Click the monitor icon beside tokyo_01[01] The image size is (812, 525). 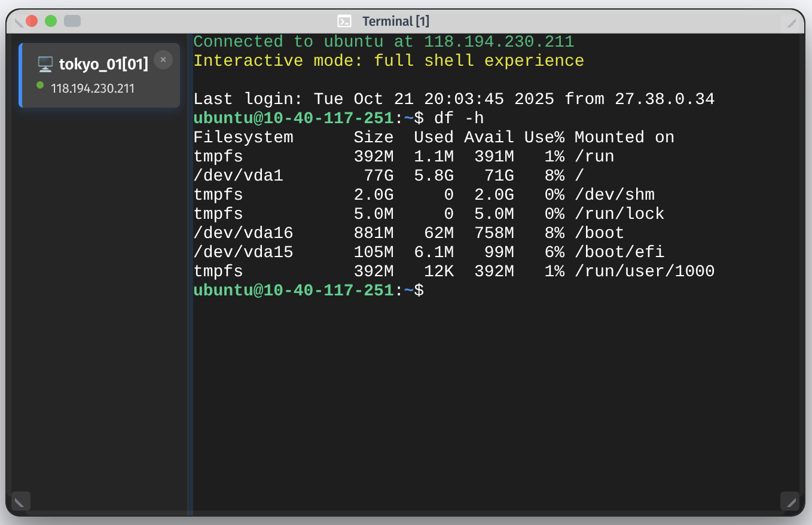(45, 65)
